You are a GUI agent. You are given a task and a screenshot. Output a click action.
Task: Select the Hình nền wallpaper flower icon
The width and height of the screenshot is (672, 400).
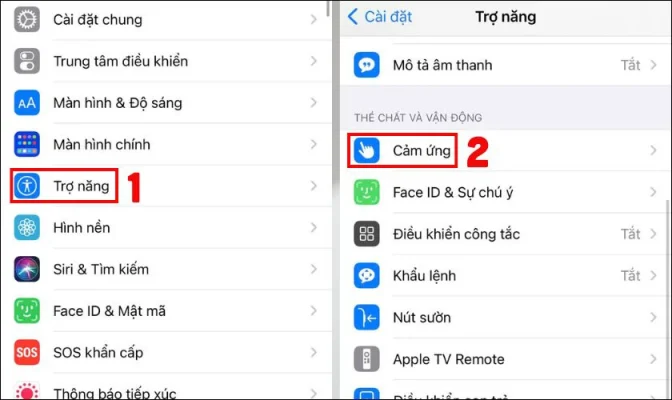[27, 228]
